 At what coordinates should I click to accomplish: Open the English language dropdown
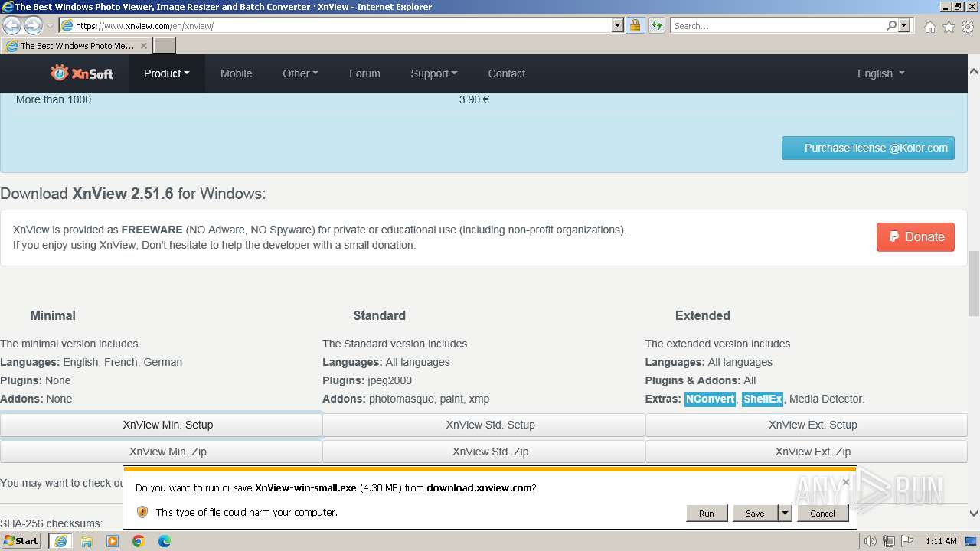[x=880, y=73]
